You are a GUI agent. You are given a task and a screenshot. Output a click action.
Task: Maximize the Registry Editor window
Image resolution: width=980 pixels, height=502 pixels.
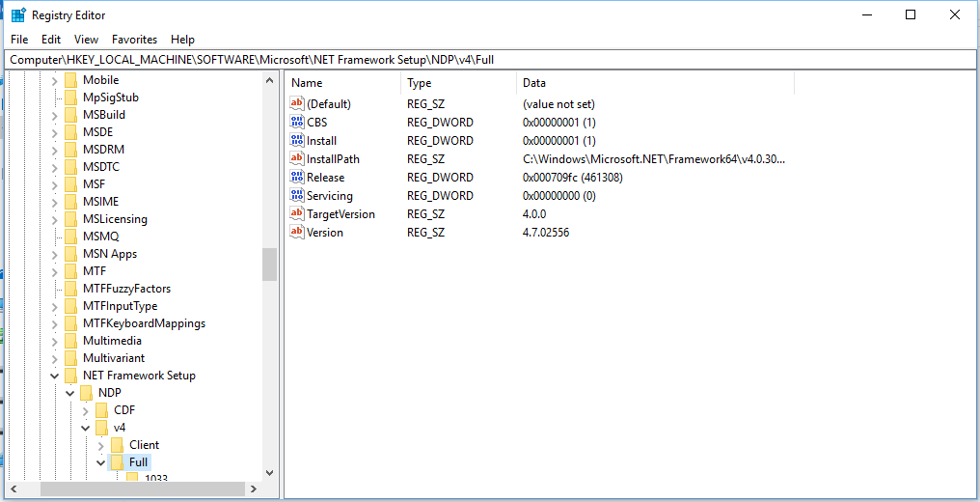(911, 15)
